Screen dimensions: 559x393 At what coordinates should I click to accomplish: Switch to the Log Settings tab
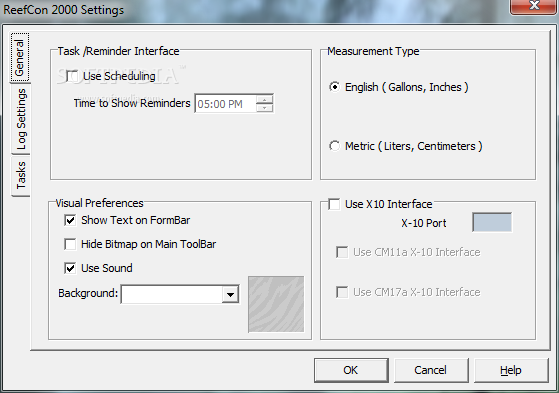[x=21, y=119]
